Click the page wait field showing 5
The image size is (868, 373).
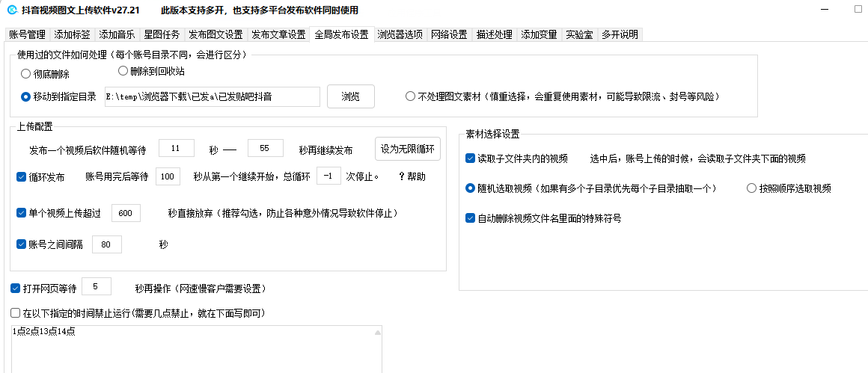tap(97, 286)
